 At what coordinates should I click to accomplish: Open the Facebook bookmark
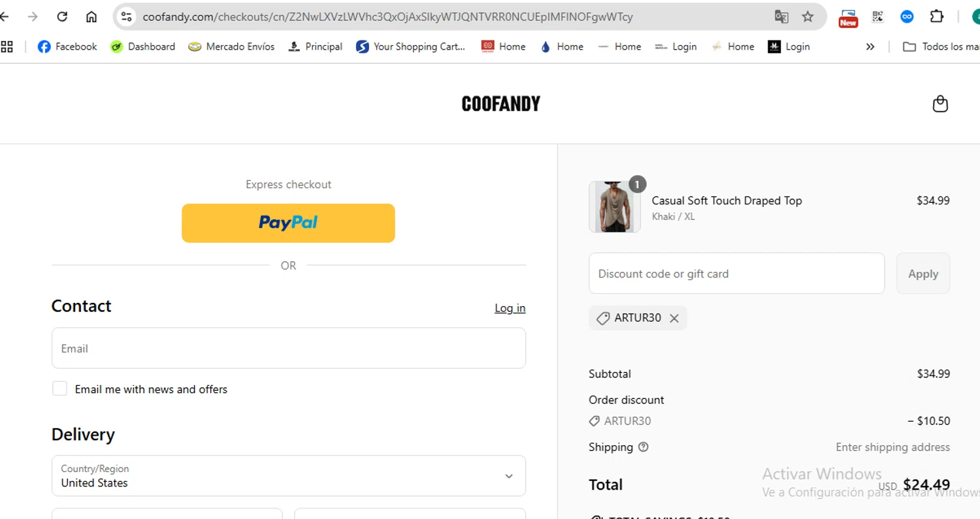click(67, 46)
